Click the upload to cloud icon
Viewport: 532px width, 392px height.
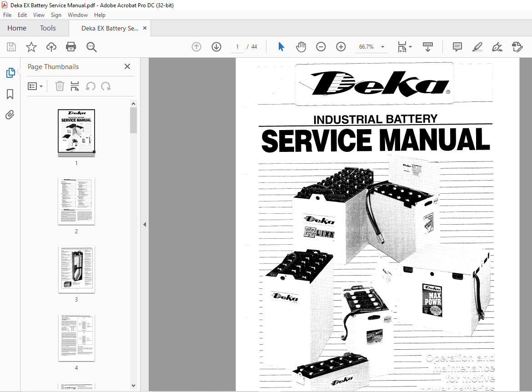(x=51, y=47)
